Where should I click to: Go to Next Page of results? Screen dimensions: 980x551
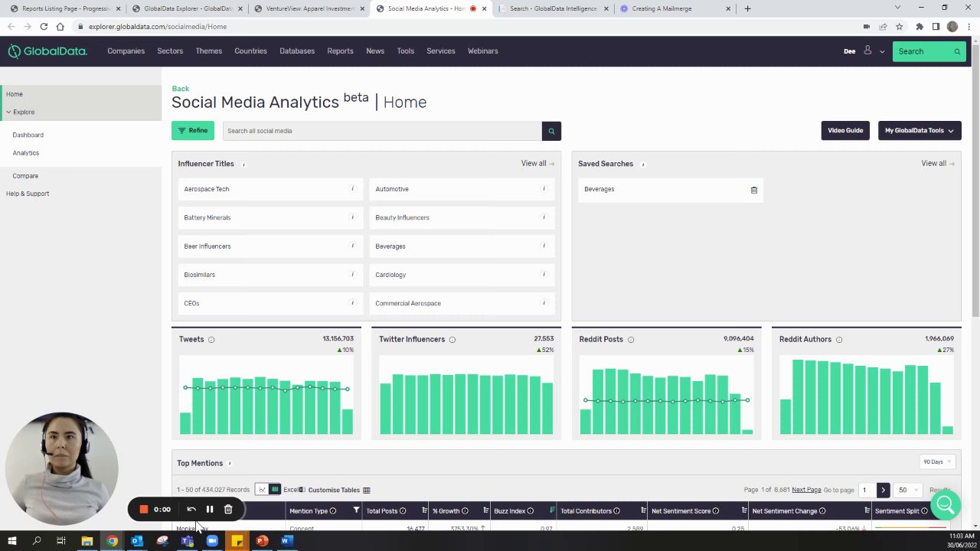coord(806,490)
